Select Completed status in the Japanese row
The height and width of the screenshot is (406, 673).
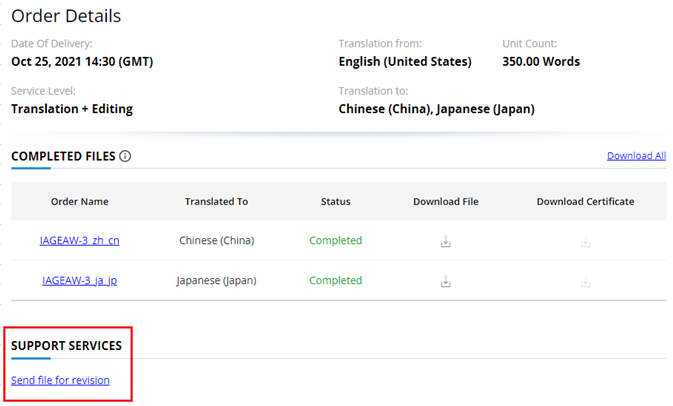click(335, 281)
